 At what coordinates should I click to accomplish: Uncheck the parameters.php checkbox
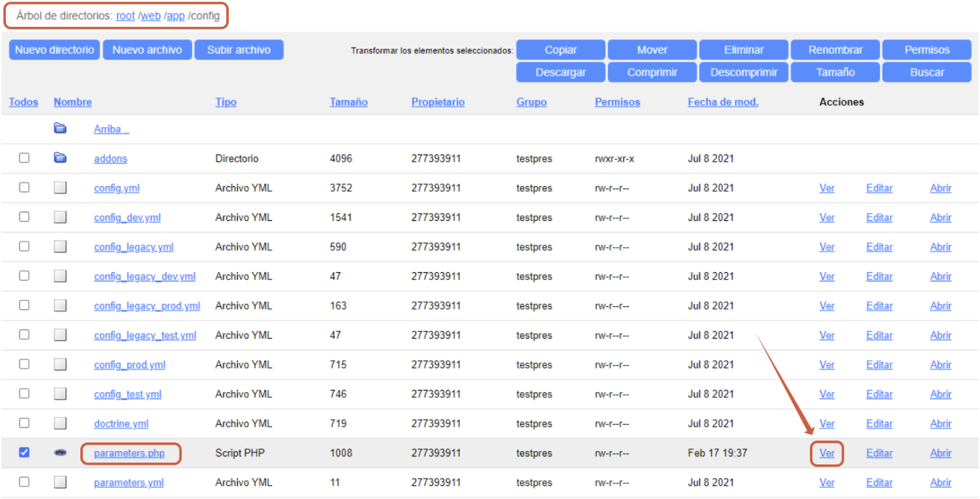[x=24, y=452]
